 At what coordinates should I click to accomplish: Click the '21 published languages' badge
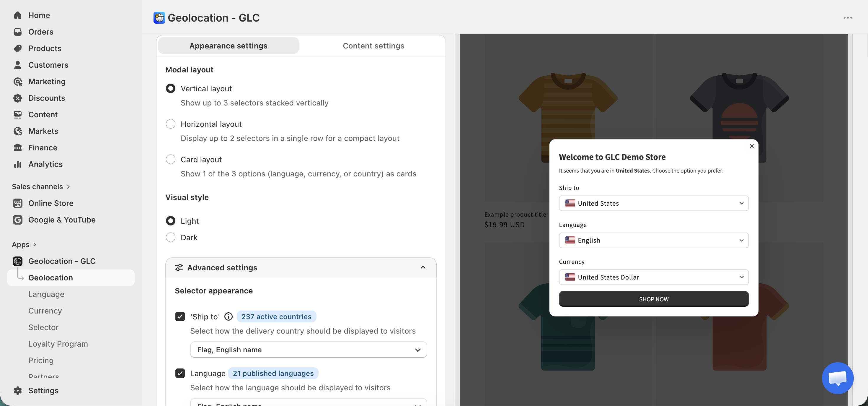(273, 373)
